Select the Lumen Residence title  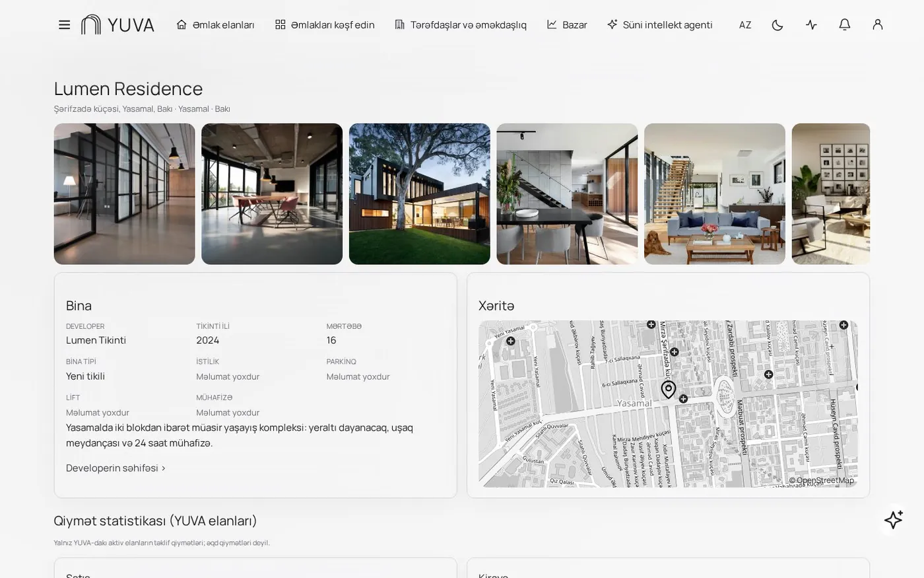pyautogui.click(x=128, y=89)
